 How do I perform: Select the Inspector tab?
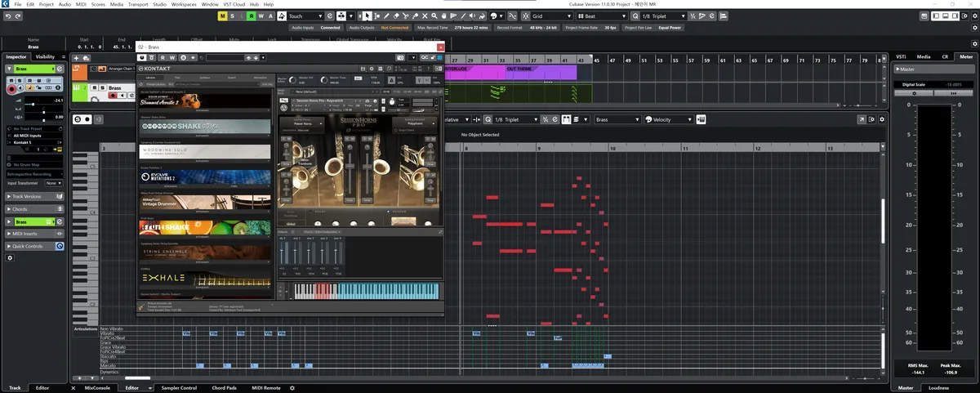coord(16,56)
